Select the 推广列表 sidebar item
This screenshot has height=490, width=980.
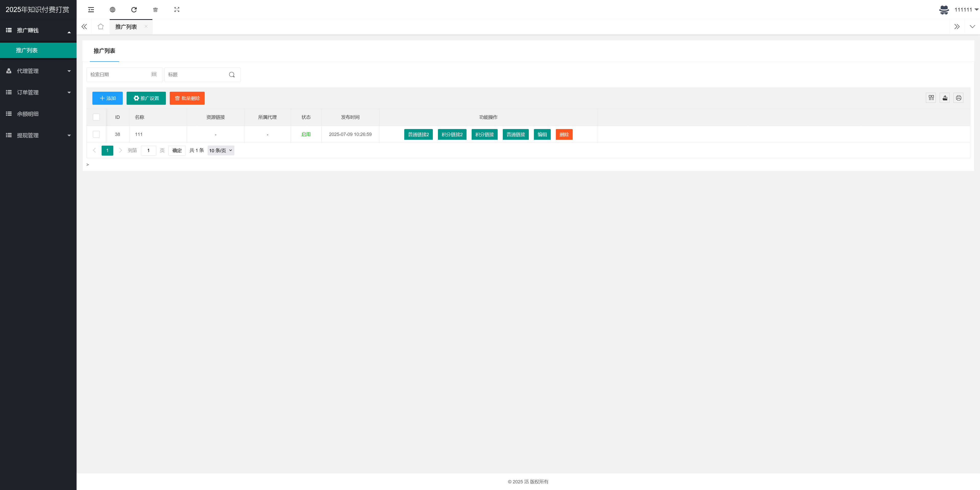point(27,50)
